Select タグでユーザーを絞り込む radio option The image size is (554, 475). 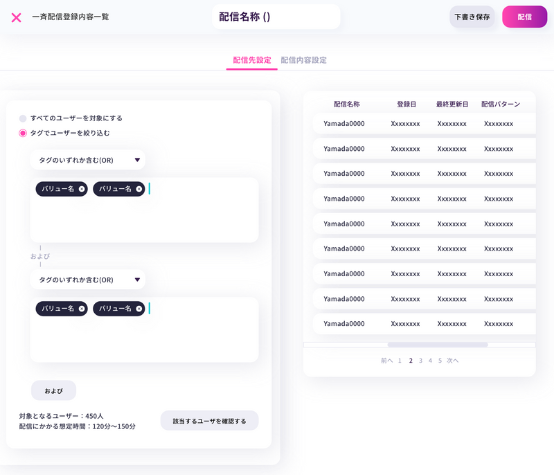[x=23, y=133]
